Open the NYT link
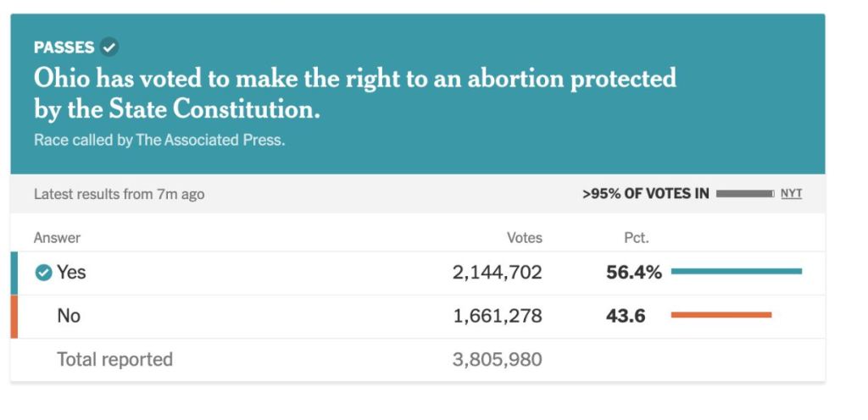The image size is (868, 420). point(791,194)
